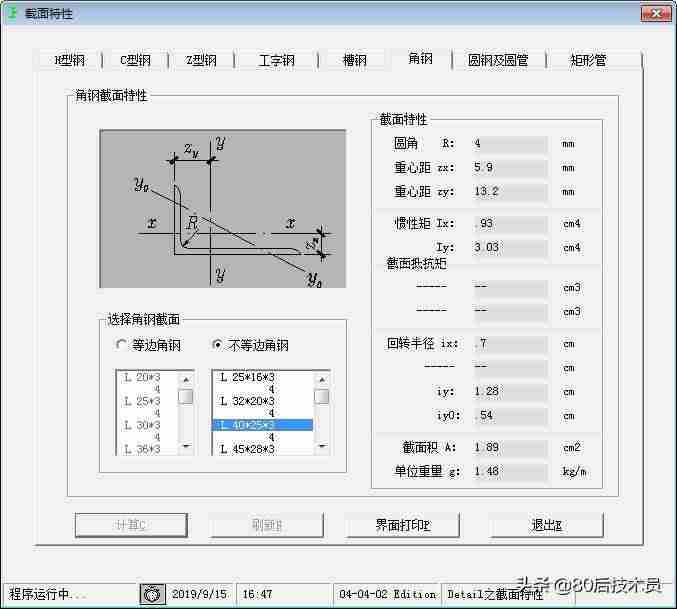Select the 角钢 tab
The image size is (677, 609).
tap(420, 58)
